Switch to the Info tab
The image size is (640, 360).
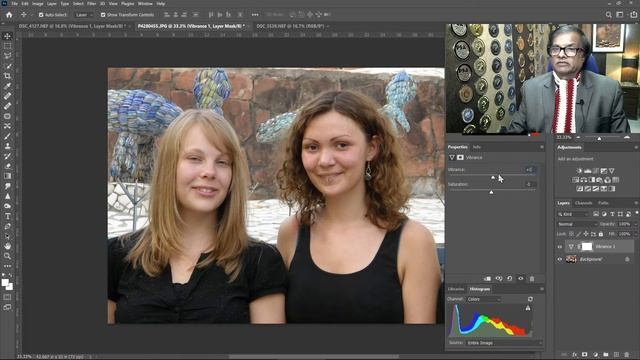477,147
